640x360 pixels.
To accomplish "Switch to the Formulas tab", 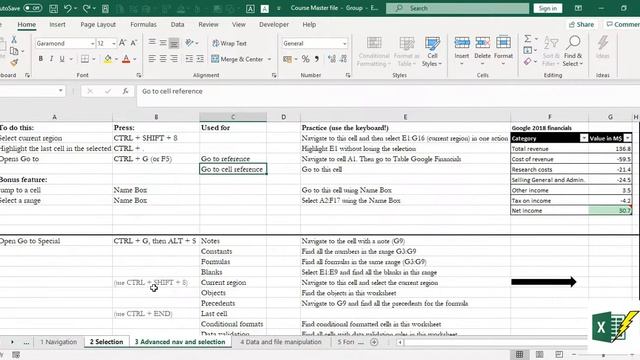I will (x=143, y=24).
